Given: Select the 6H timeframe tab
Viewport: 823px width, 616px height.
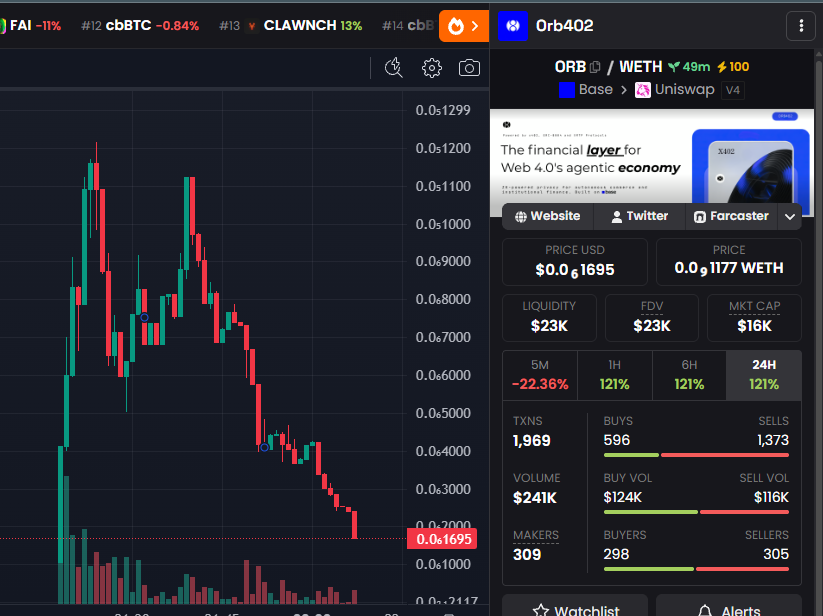Looking at the screenshot, I should pos(689,376).
